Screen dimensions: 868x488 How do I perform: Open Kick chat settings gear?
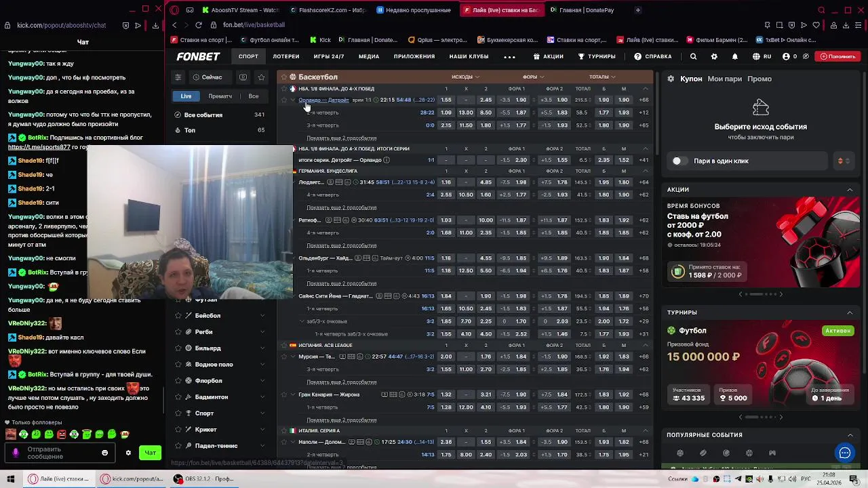128,453
